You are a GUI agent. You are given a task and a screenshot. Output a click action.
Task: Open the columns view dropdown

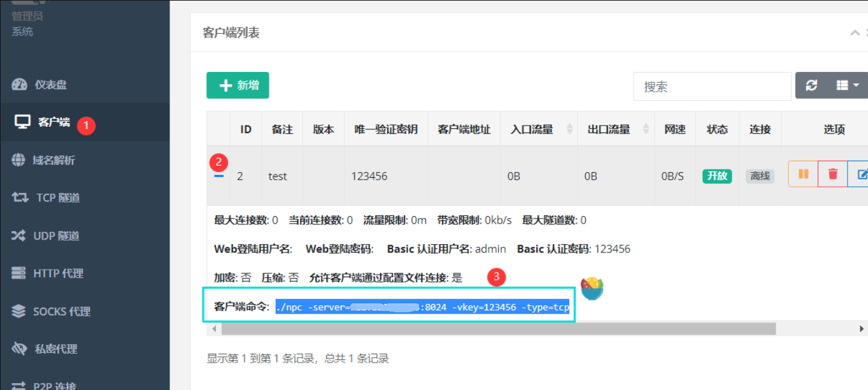click(848, 85)
